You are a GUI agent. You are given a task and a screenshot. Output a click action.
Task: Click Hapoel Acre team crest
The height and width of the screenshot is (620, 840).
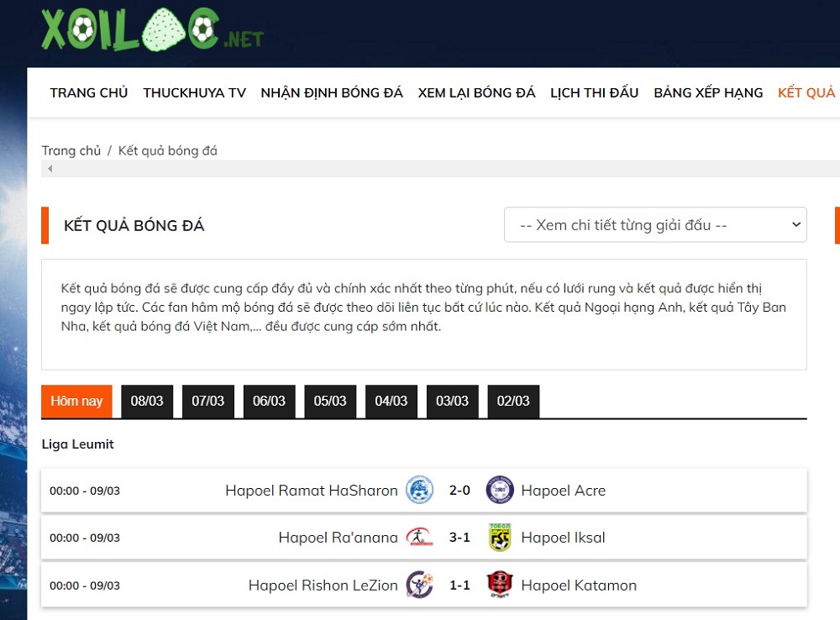pyautogui.click(x=500, y=491)
